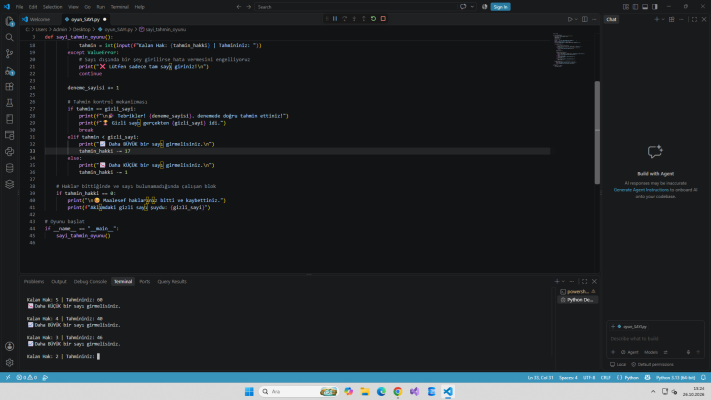
Task: Open run options dropdown beside play icon
Action: tap(576, 20)
